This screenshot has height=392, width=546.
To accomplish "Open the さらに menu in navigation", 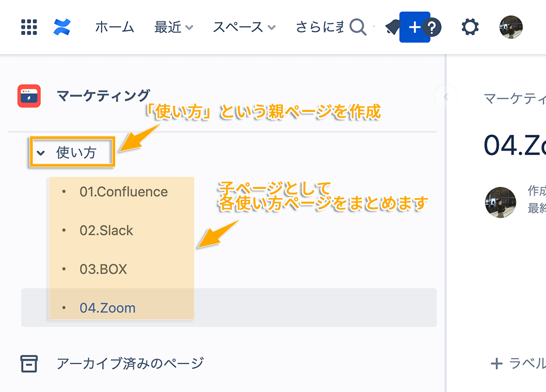I will [x=319, y=27].
